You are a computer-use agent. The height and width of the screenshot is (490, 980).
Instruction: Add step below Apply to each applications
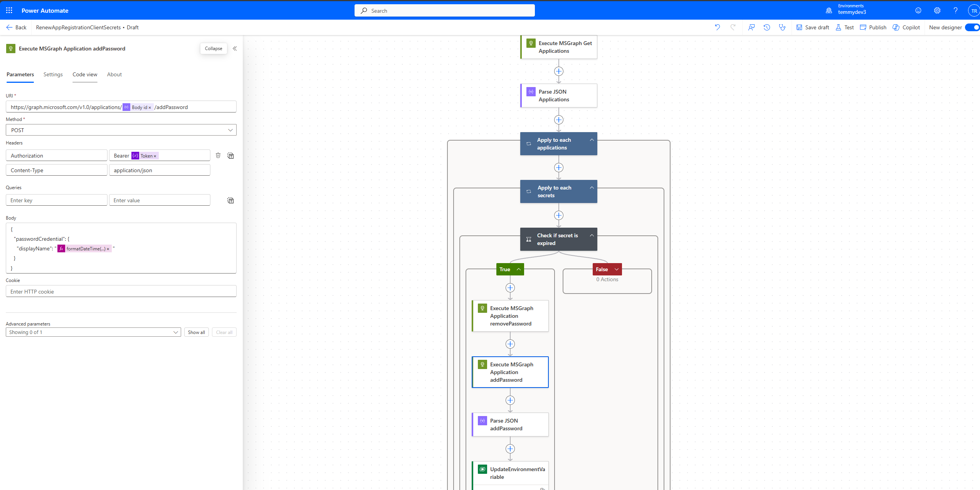click(559, 168)
